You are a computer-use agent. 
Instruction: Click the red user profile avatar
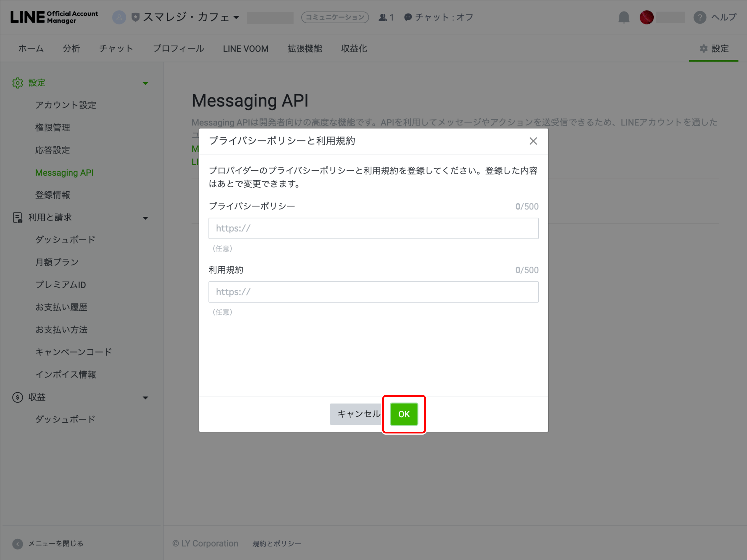tap(646, 17)
